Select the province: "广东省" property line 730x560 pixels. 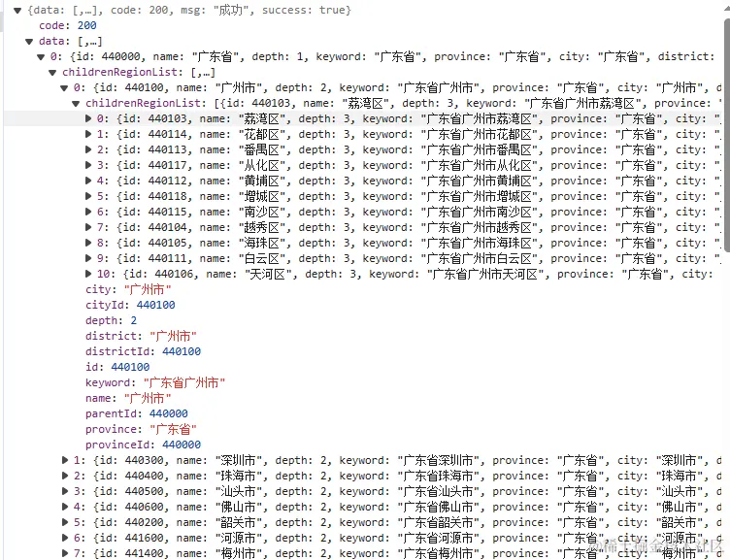click(x=141, y=429)
